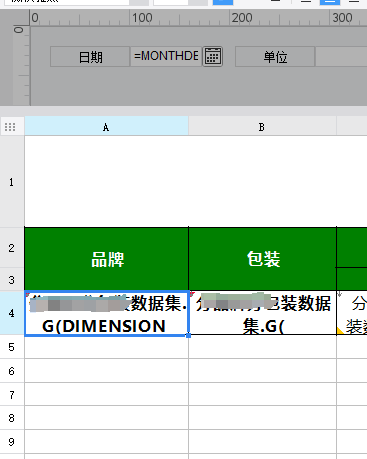Click the =MONTHDE date input field
The image size is (367, 459).
pos(166,56)
